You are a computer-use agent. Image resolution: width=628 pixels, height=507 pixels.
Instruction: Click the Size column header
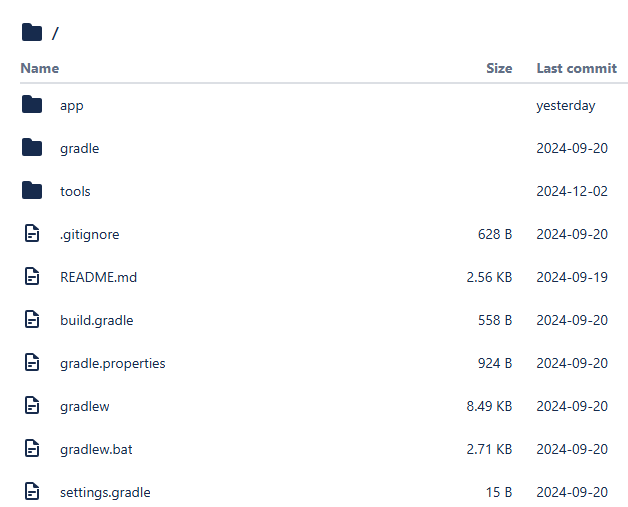click(x=499, y=68)
